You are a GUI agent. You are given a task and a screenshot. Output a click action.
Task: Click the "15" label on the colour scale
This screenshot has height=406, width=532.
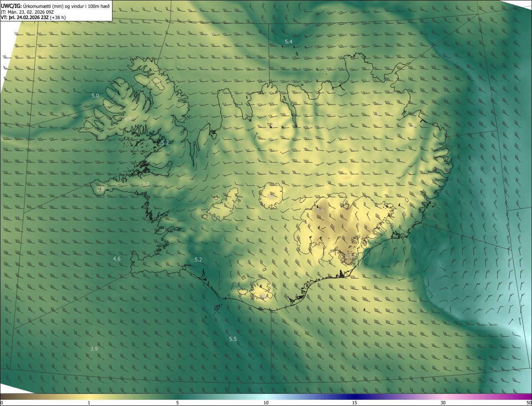point(355,403)
